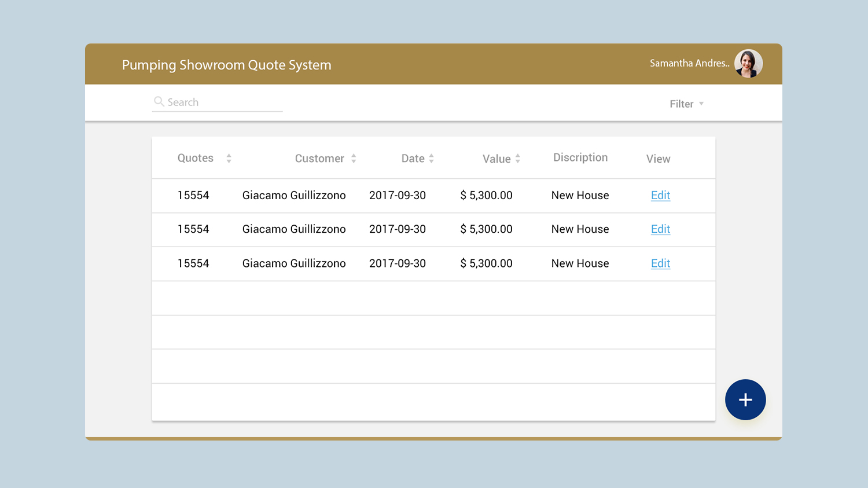Expand sorting options on Quotes header

(229, 157)
